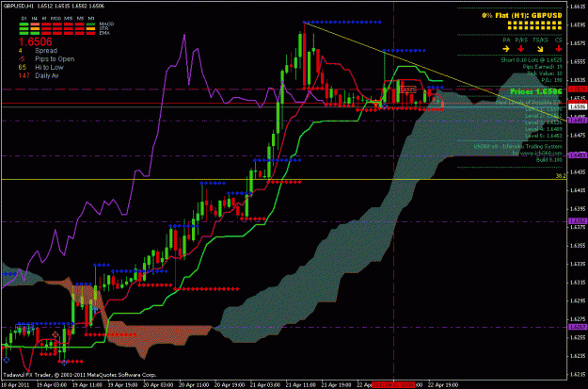
Task: Click the red P/KS down arrow
Action: [521, 48]
